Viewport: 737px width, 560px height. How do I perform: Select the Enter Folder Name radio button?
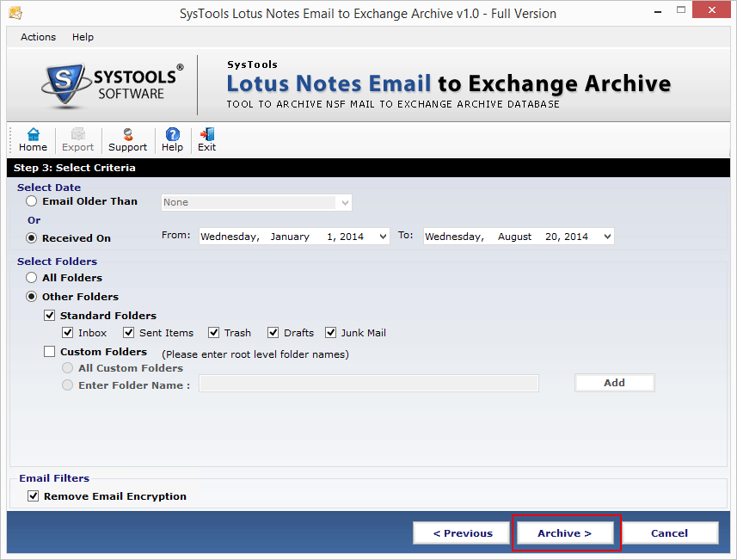pos(68,385)
